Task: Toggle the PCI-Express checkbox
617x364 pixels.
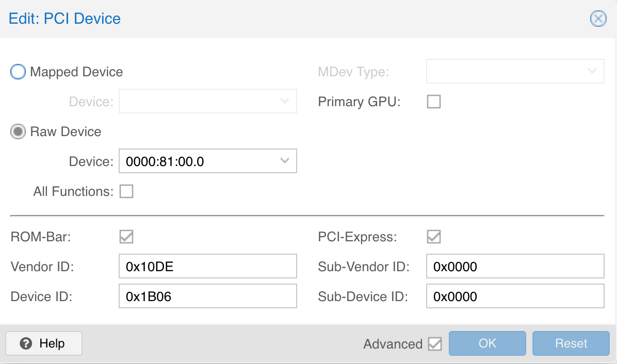Action: tap(434, 237)
